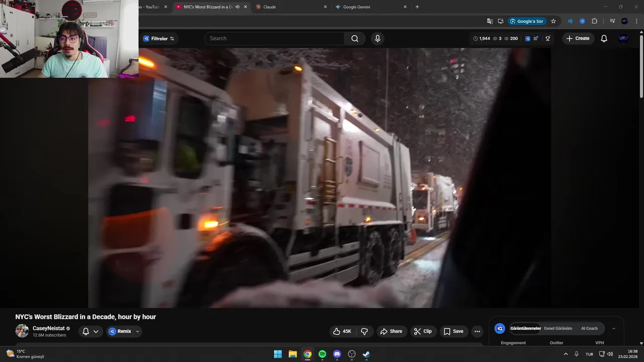644x362 pixels.
Task: Click the install app icon in the address bar
Action: pos(501,21)
